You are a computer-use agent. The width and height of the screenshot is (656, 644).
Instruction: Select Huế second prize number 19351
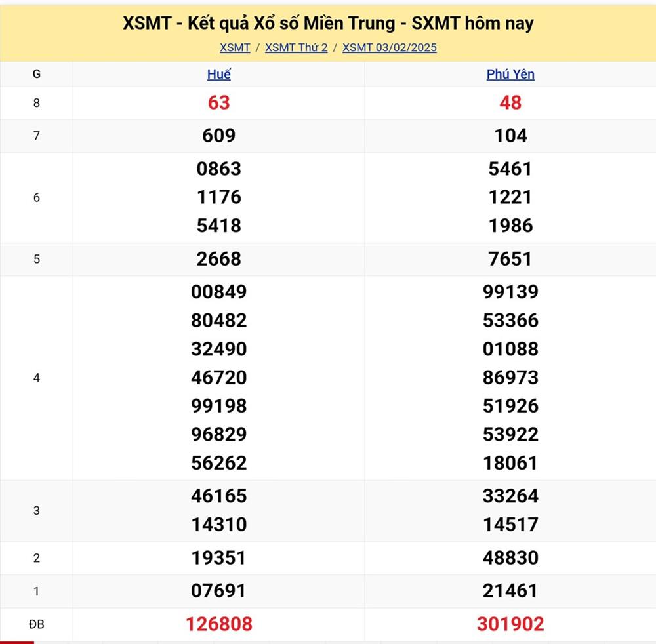pyautogui.click(x=218, y=558)
